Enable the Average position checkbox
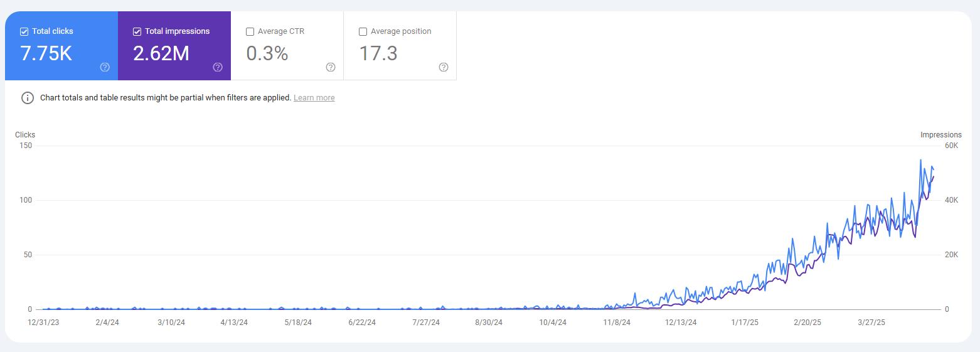Screen dimensions: 980x352 (363, 31)
